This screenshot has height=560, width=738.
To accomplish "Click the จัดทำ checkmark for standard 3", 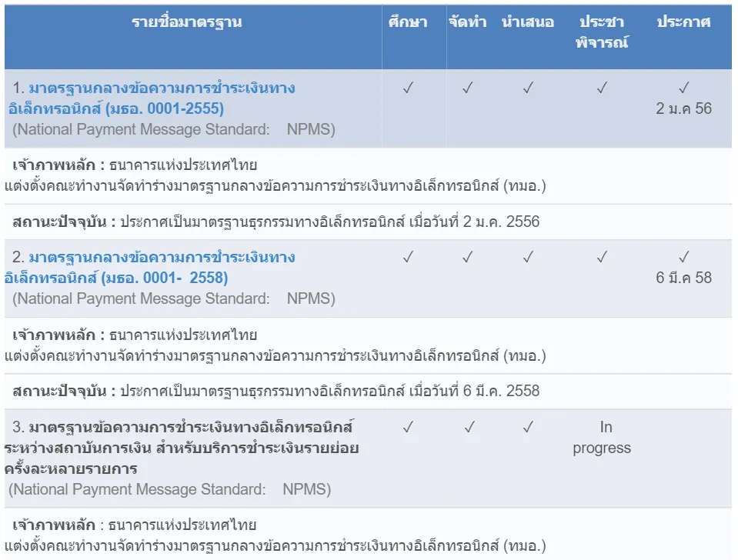I will pos(469,426).
